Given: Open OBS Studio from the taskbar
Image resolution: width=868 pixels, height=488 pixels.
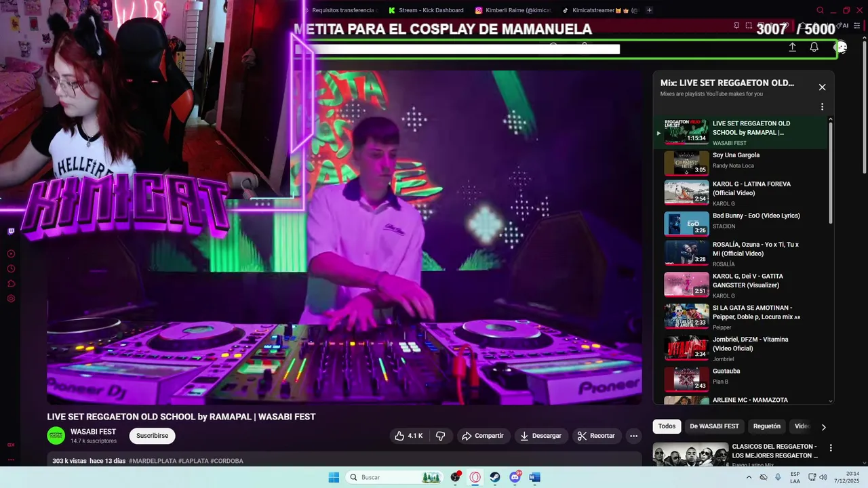Looking at the screenshot, I should pyautogui.click(x=456, y=477).
